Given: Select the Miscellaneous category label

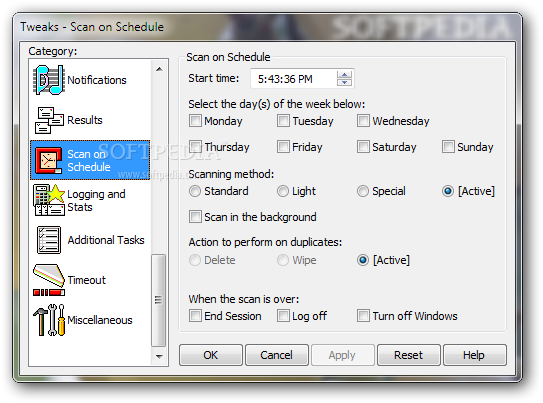Looking at the screenshot, I should 100,320.
